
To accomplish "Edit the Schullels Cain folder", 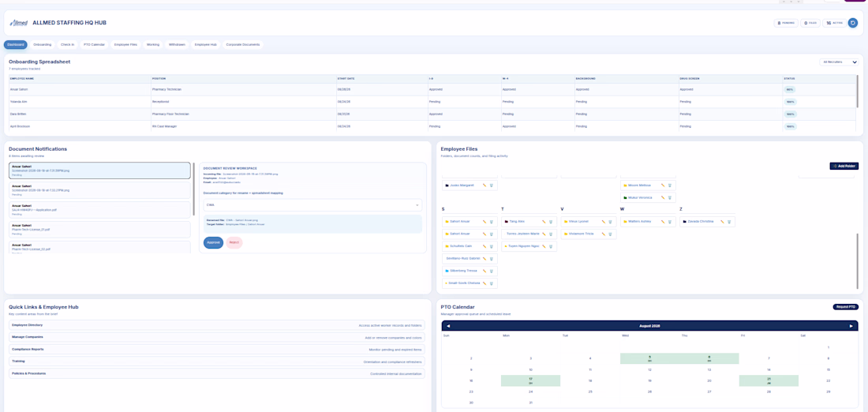I will pyautogui.click(x=485, y=246).
